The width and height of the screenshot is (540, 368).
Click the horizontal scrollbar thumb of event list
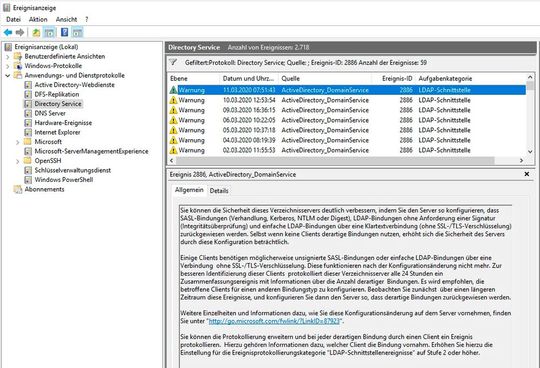[x=335, y=160]
